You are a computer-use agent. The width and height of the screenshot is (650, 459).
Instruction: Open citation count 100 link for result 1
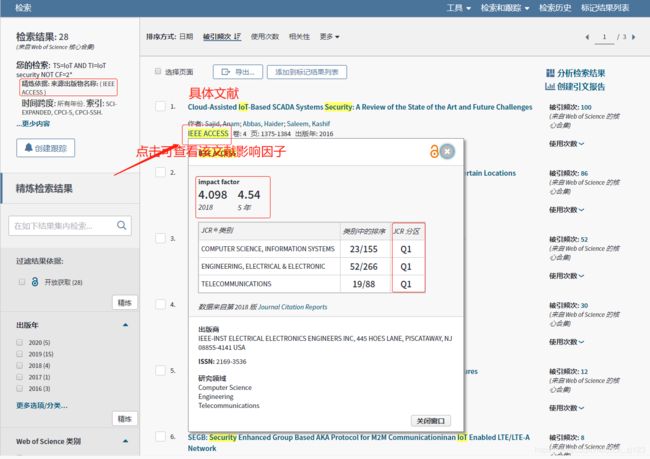click(x=586, y=107)
